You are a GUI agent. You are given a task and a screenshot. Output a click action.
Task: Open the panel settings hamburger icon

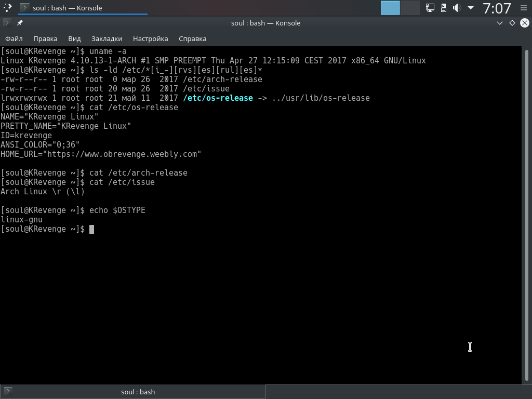coord(524,7)
